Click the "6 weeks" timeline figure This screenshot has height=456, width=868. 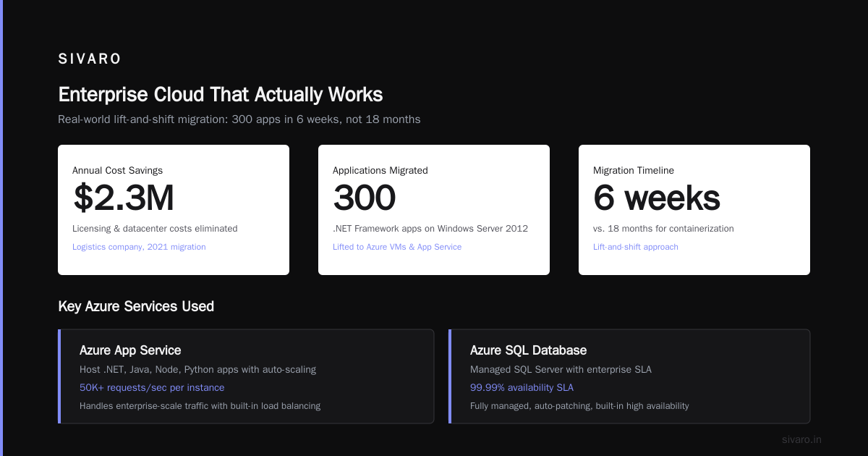pyautogui.click(x=657, y=198)
